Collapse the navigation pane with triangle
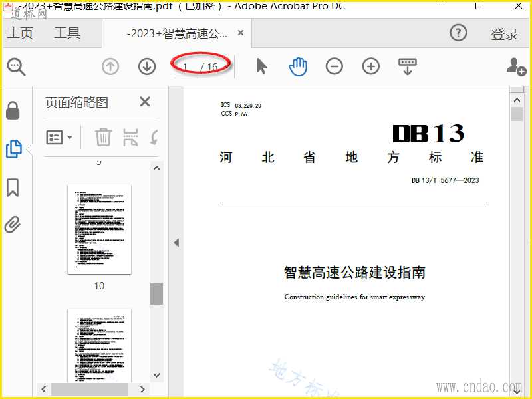This screenshot has height=399, width=532. [x=176, y=243]
